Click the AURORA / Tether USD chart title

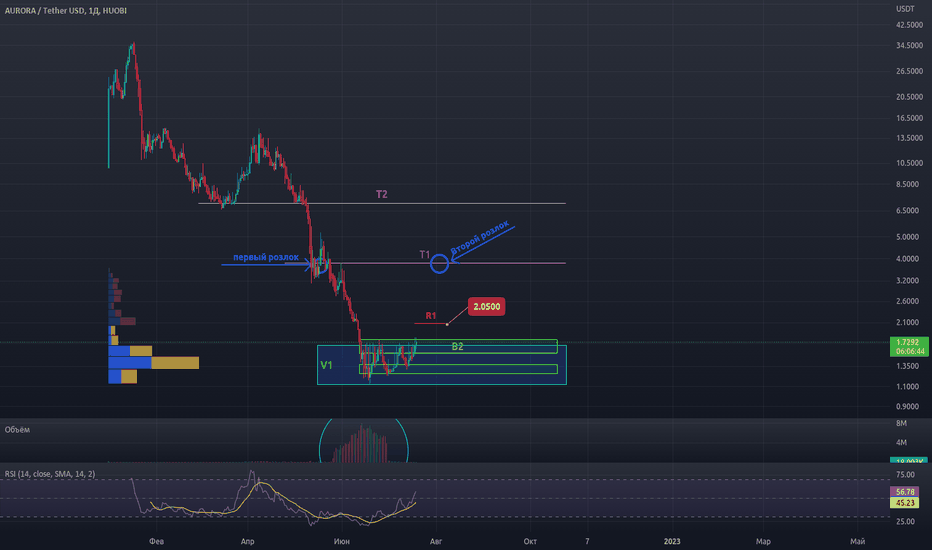coord(66,11)
